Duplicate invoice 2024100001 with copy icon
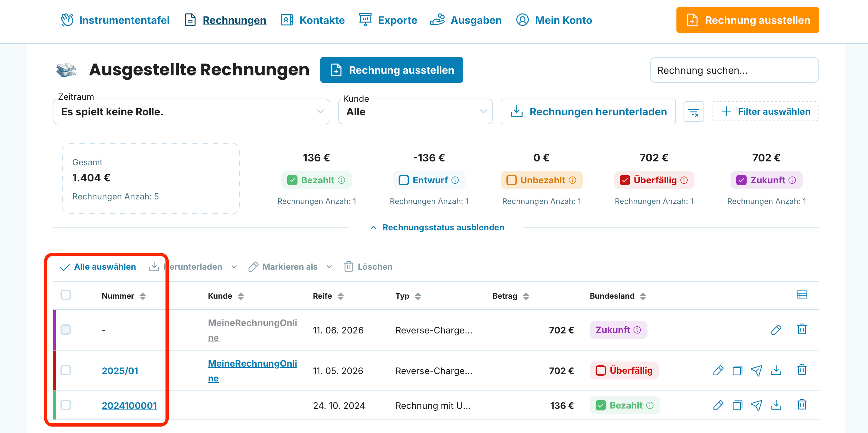This screenshot has width=868, height=433. [x=737, y=405]
